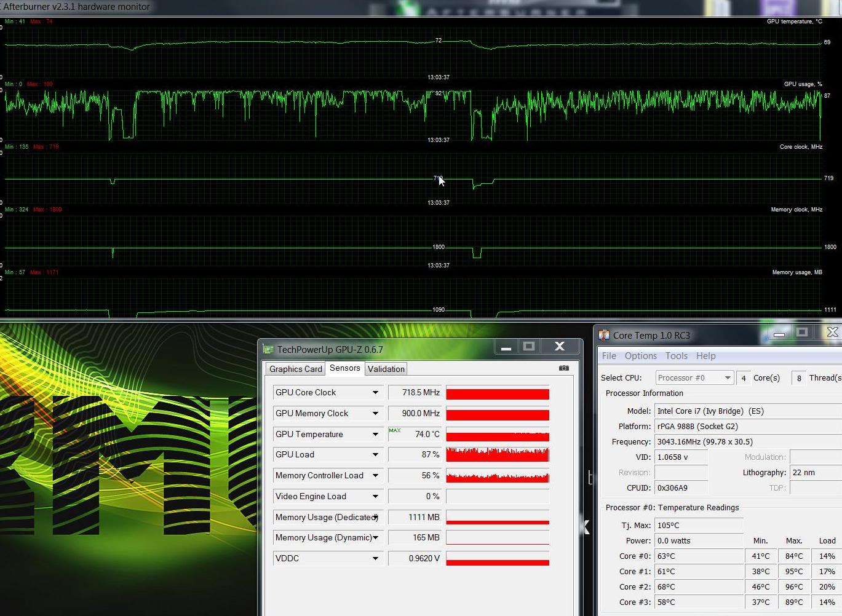
Task: Click the Memory Controller Load history graph
Action: [x=497, y=475]
